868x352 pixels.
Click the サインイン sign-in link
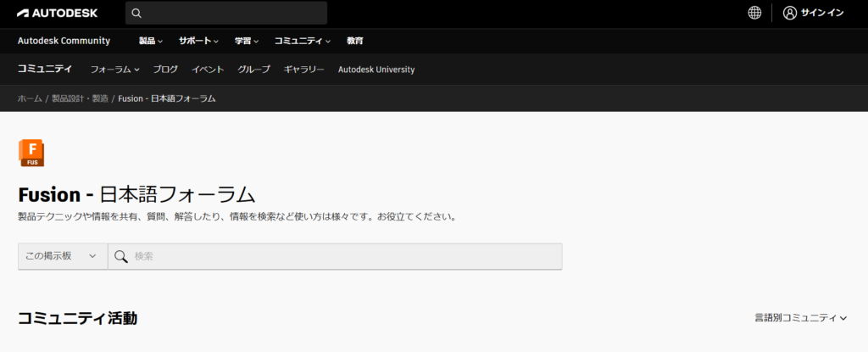click(822, 13)
